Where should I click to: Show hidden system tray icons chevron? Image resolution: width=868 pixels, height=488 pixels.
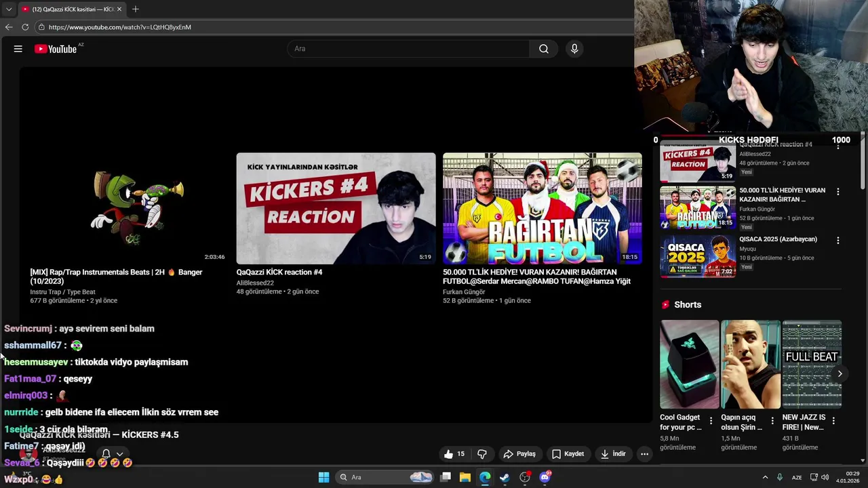point(765,477)
